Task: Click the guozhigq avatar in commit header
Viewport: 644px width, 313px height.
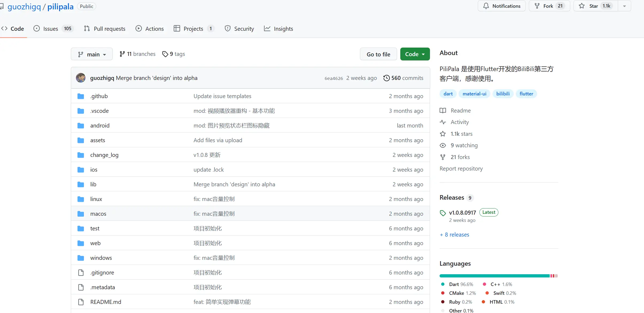Action: click(81, 78)
